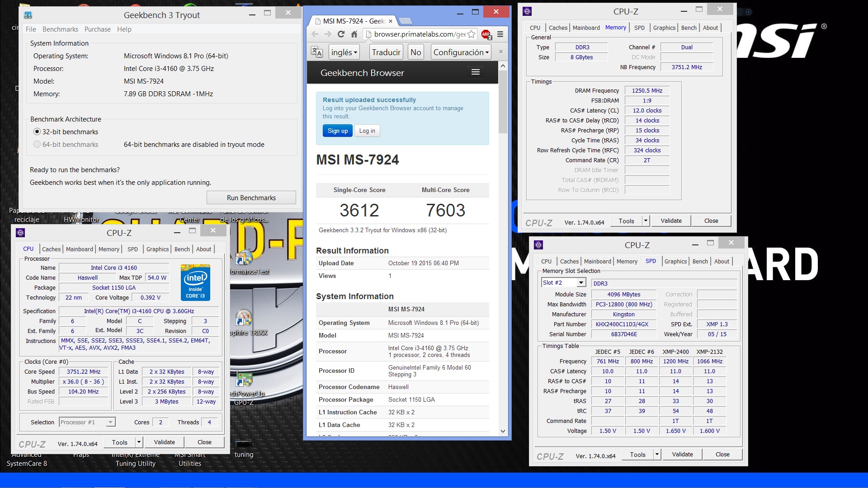Open Geekbench Browser navigation hamburger menu
This screenshot has height=488, width=868.
[x=475, y=72]
